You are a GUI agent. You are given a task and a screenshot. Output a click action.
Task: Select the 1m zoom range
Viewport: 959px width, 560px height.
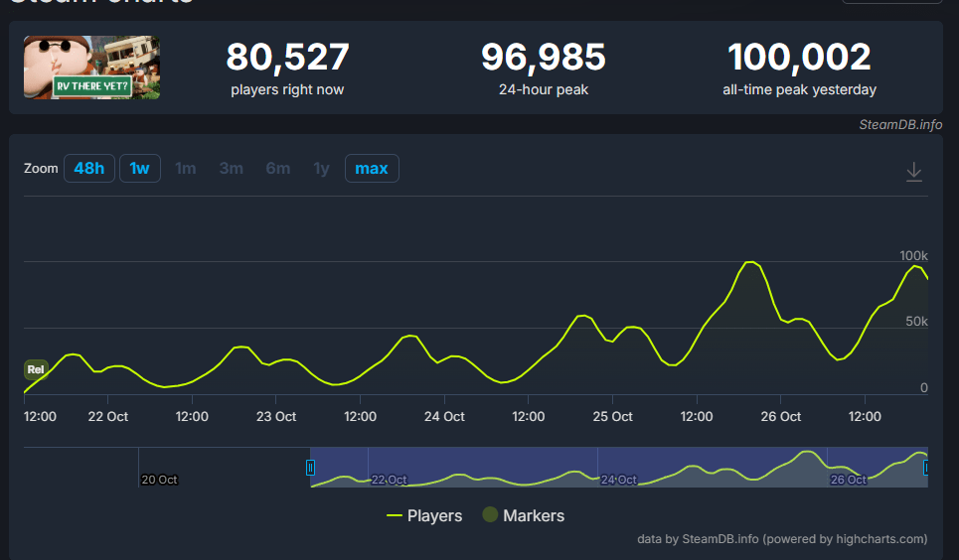185,169
